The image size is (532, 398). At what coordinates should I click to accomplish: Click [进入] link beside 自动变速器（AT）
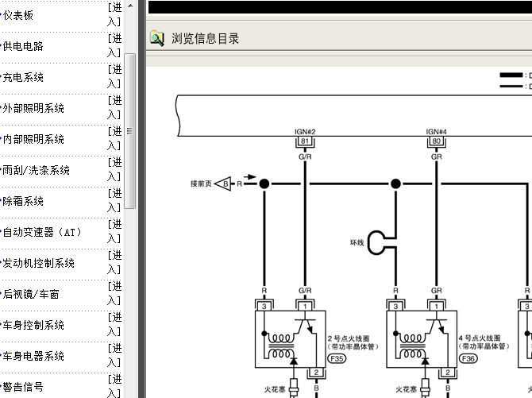(x=114, y=231)
